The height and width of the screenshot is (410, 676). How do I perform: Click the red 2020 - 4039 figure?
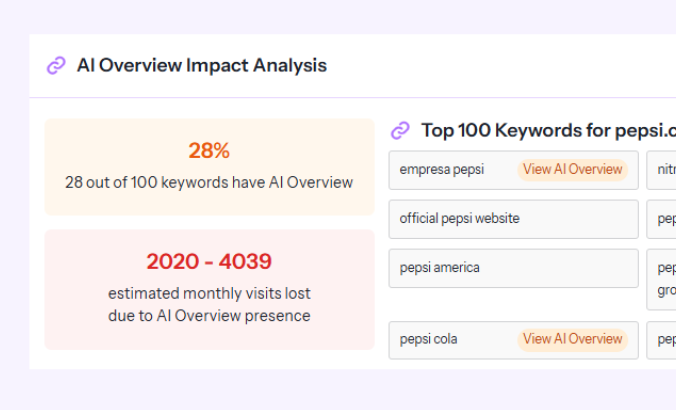click(x=209, y=262)
